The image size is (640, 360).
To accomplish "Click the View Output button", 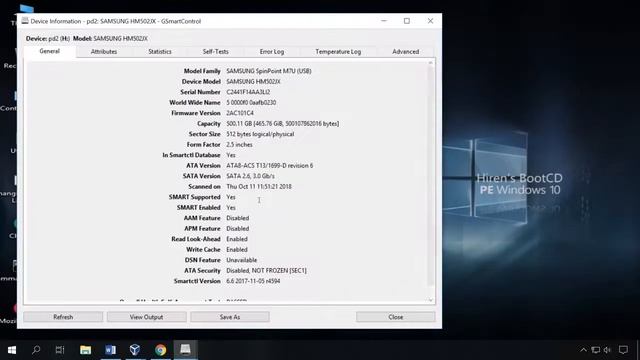I will coord(146,317).
